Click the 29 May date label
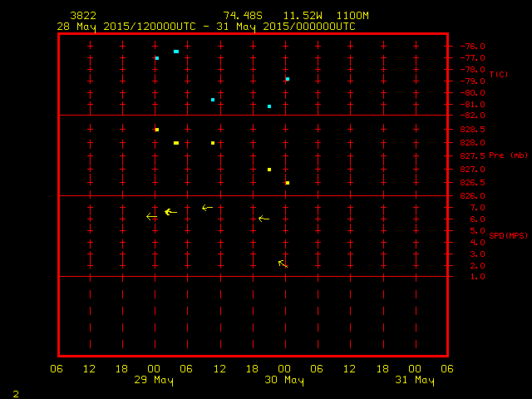Screen dimensions: 532x399 click(x=155, y=381)
